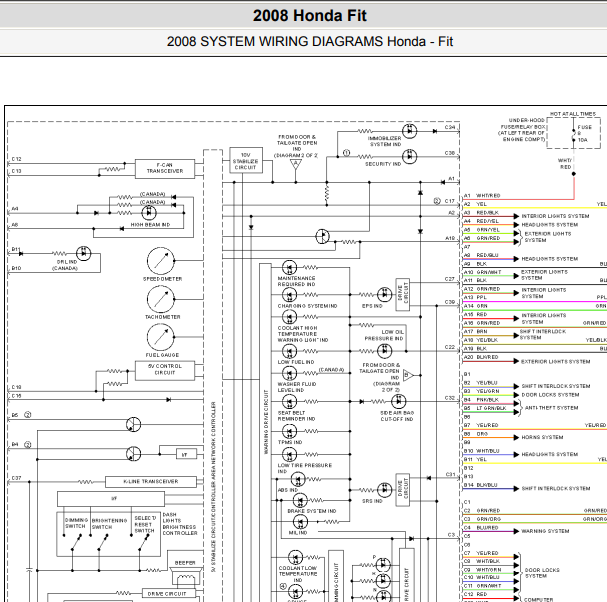Click the 'SELECT/RESET SWITCH' label
Image resolution: width=607 pixels, height=602 pixels.
(x=145, y=524)
